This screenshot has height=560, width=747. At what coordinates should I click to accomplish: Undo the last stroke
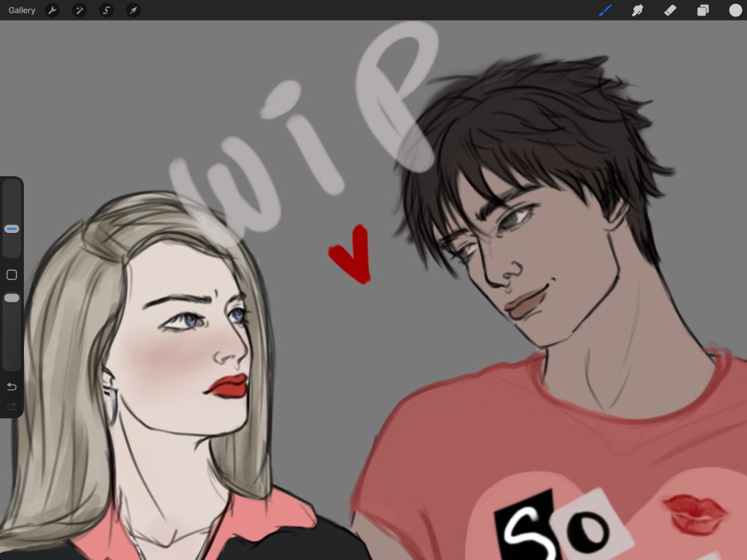click(12, 387)
